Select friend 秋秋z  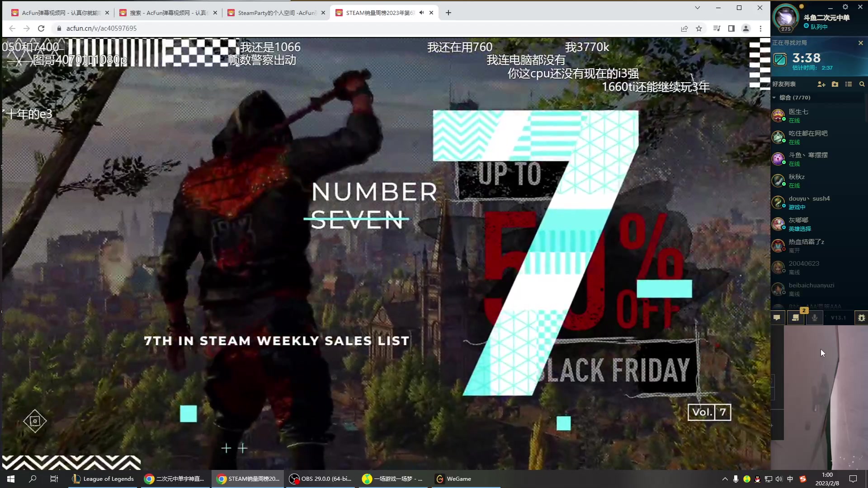coord(817,181)
